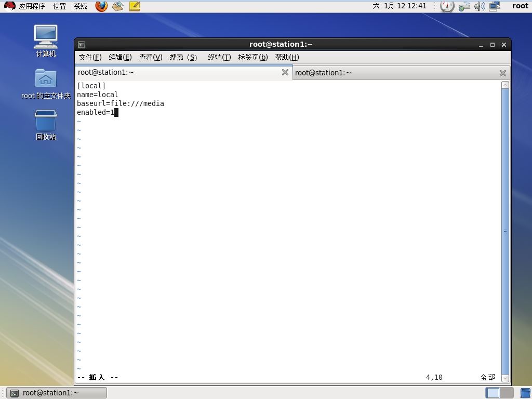
Task: Minimize the terminal window
Action: click(481, 45)
